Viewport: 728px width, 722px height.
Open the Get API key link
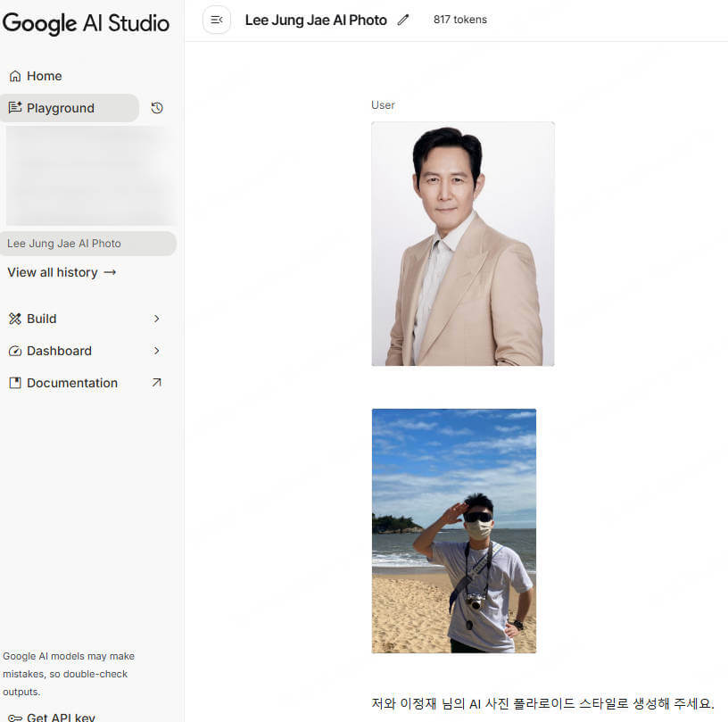click(x=61, y=717)
